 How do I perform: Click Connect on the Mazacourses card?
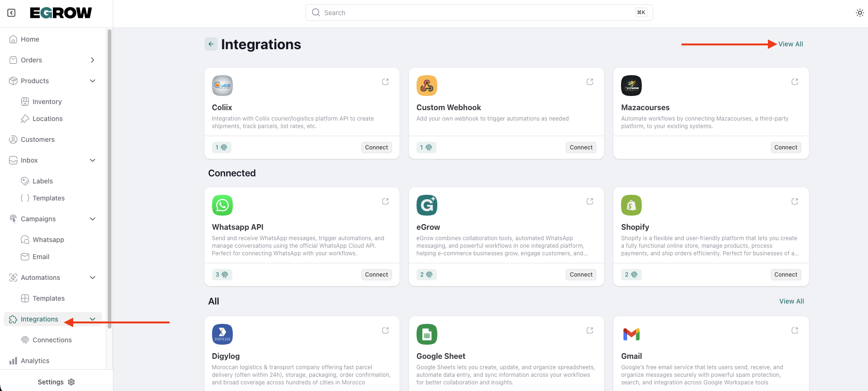(785, 148)
